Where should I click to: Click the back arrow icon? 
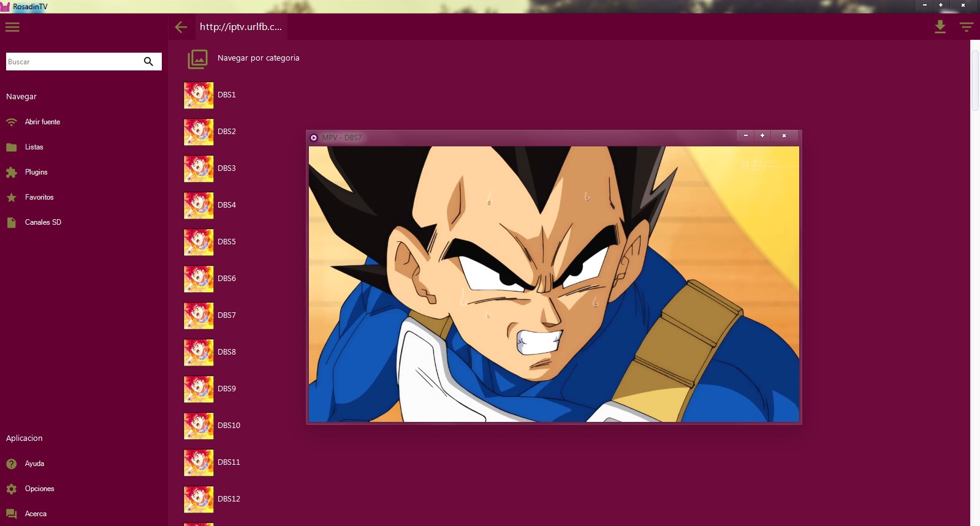(181, 27)
